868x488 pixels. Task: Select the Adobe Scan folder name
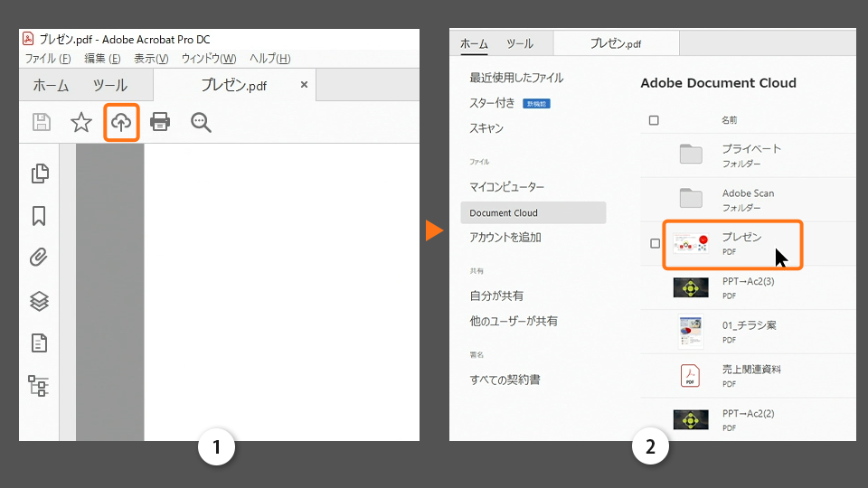tap(748, 193)
